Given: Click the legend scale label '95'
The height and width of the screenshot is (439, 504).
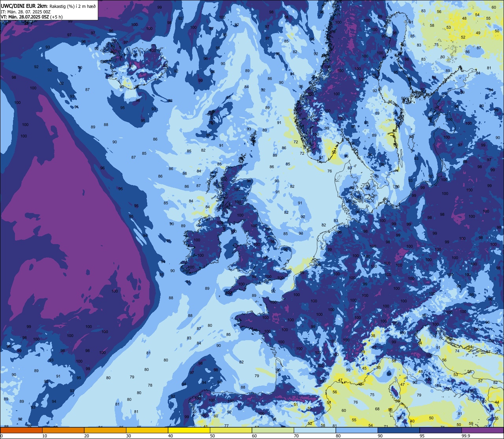Looking at the screenshot, I should click(422, 436).
